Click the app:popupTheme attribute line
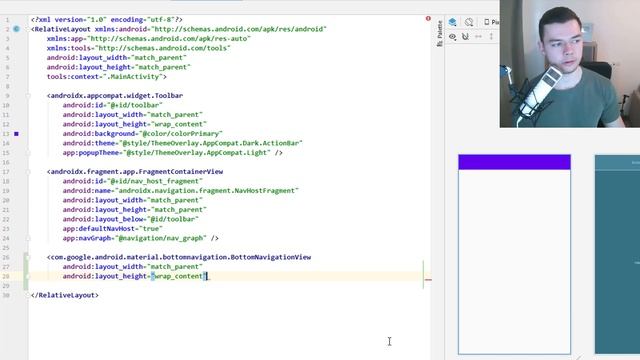The height and width of the screenshot is (360, 640). pos(172,153)
